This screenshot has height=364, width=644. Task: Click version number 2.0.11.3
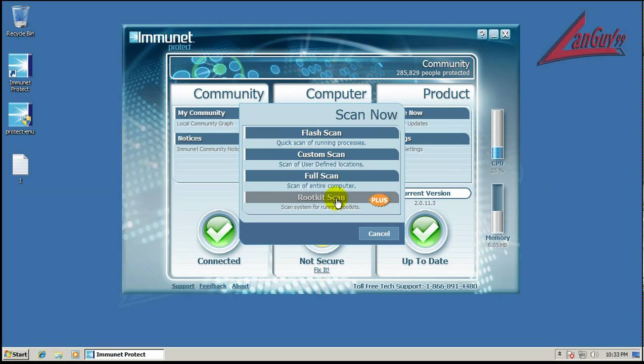click(x=425, y=203)
